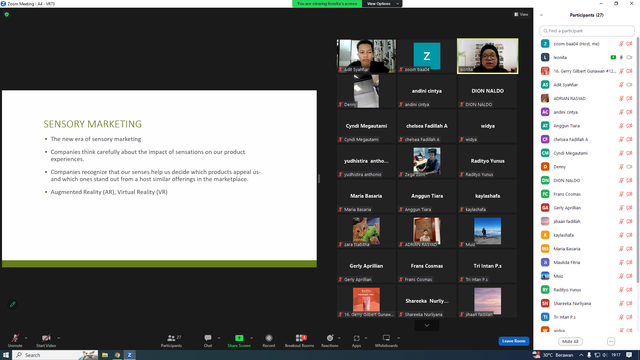The width and height of the screenshot is (640, 360).
Task: Click divider handle between slide and gallery
Action: [319, 178]
